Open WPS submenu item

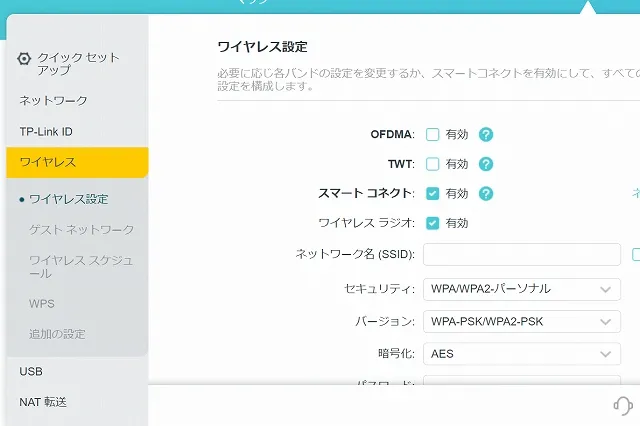pos(42,304)
